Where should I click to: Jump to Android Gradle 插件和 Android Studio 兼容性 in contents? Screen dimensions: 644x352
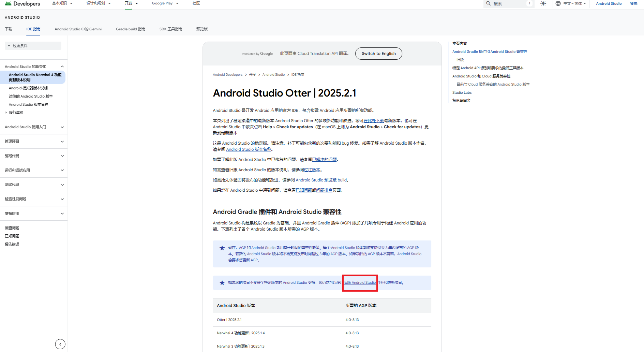tap(490, 52)
